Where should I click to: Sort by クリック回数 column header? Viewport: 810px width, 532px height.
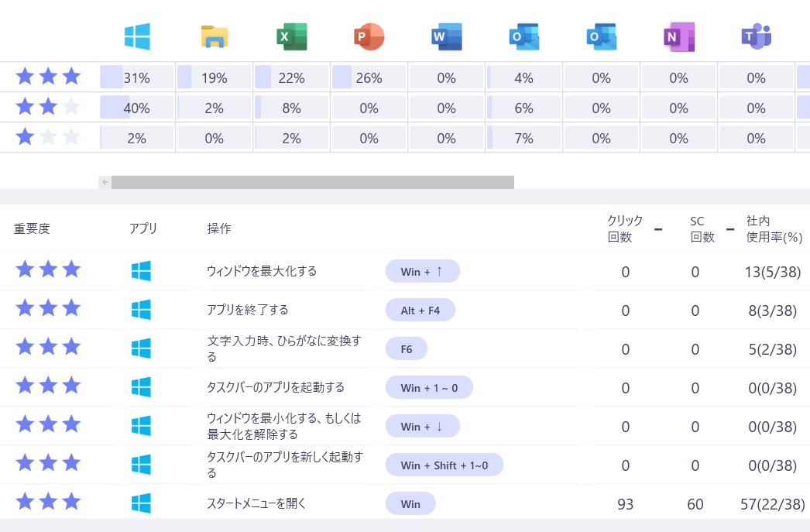point(625,228)
